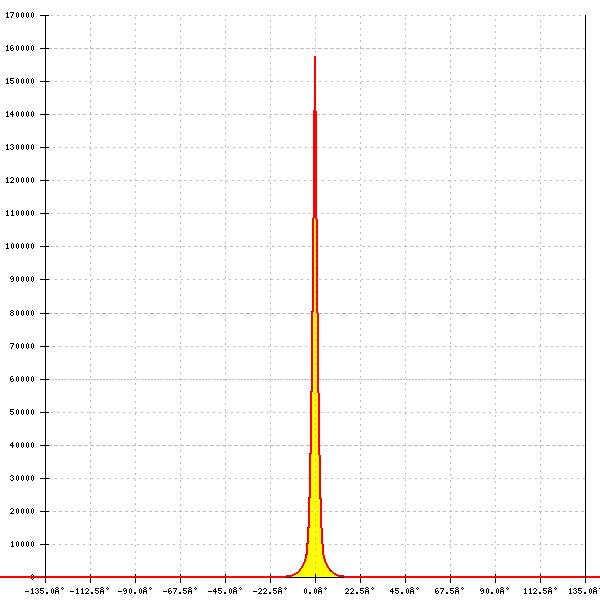The image size is (600, 600).
Task: Pick the 120000 y-axis label
Action: tap(20, 180)
